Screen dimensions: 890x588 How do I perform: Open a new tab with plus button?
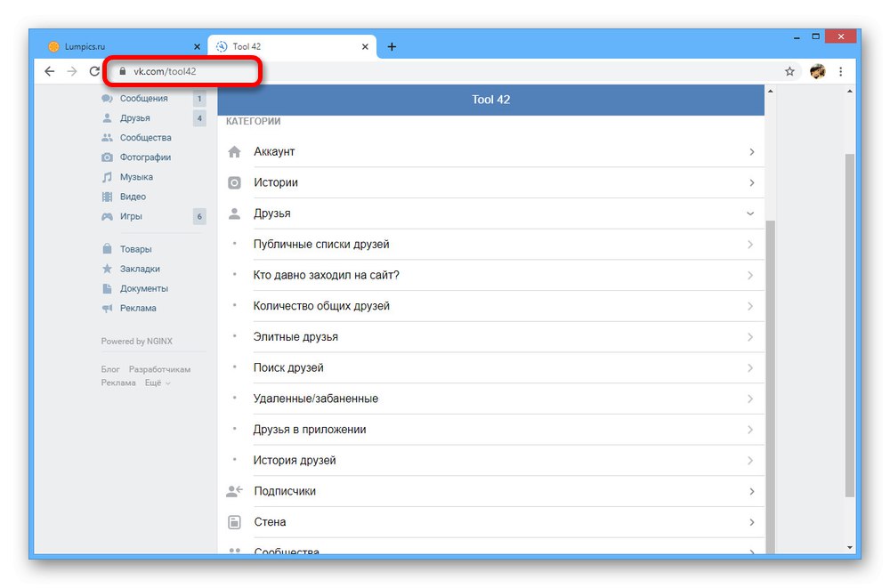392,46
